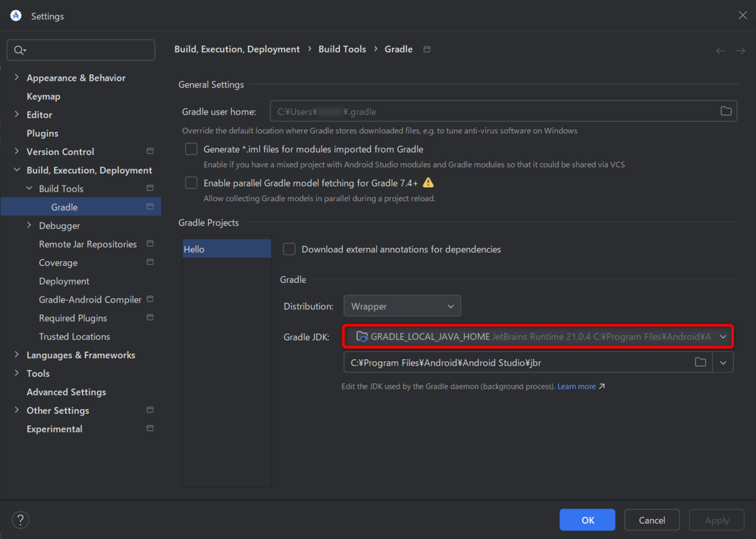Open the Distribution Wrapper dropdown
The height and width of the screenshot is (539, 756).
tap(402, 306)
